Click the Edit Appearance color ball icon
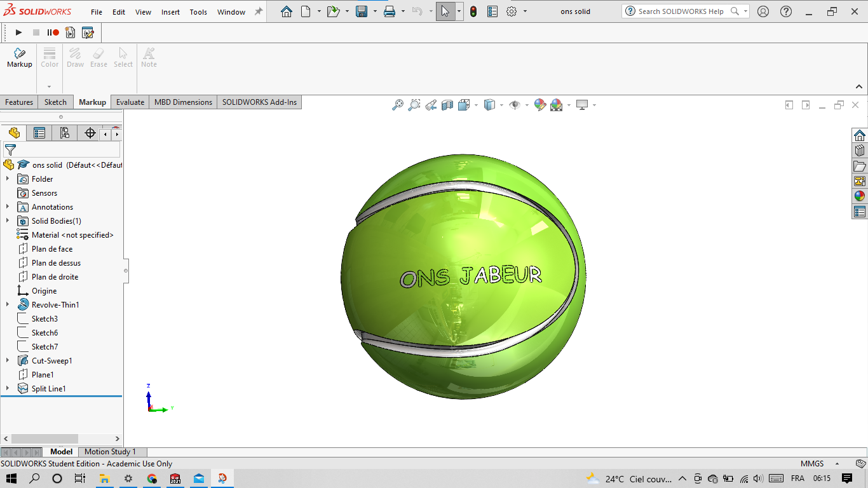The image size is (868, 488). click(x=540, y=105)
